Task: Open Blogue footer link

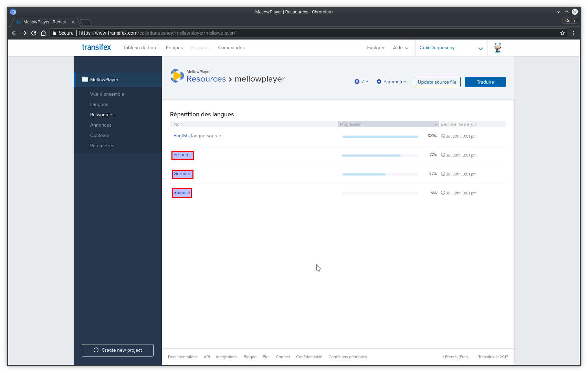Action: (x=250, y=357)
